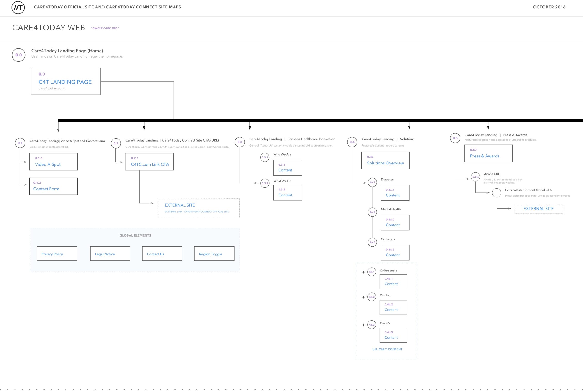Click the Contact Us global element
This screenshot has height=392, width=583.
[162, 254]
